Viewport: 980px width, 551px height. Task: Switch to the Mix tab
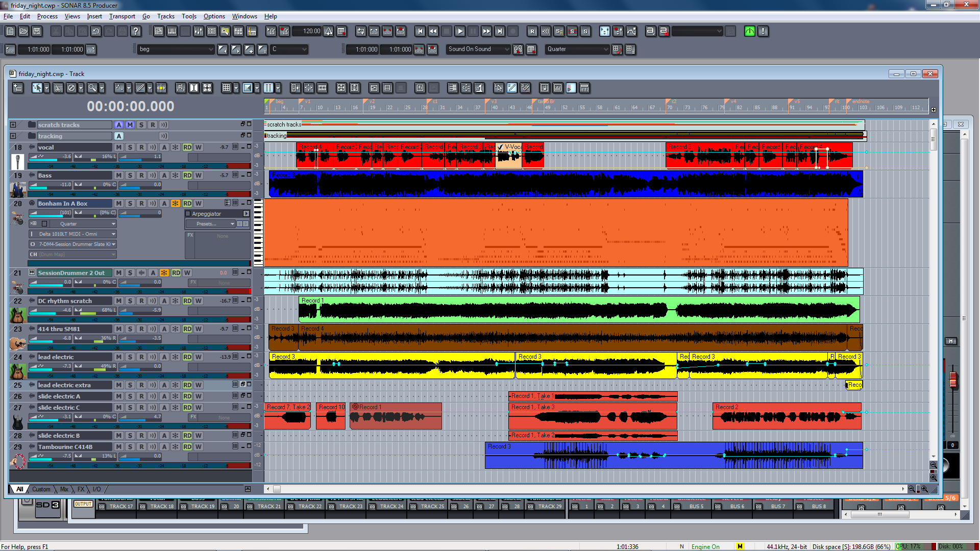(64, 489)
